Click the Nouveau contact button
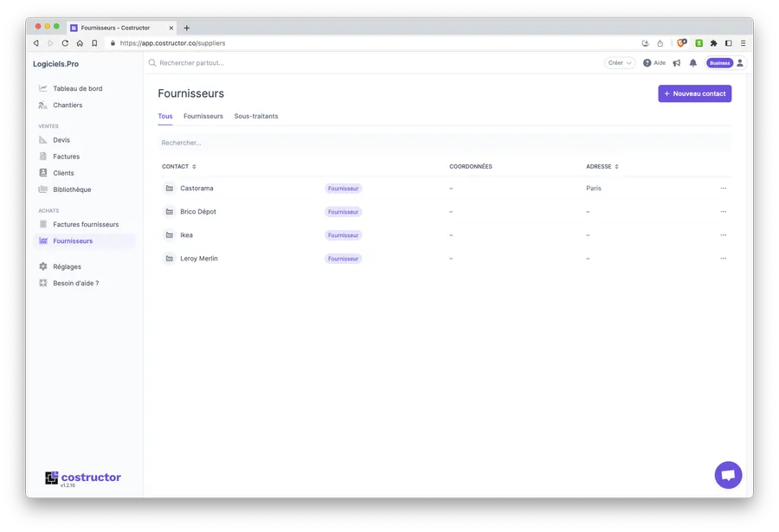Image resolution: width=779 pixels, height=532 pixels. click(x=694, y=93)
